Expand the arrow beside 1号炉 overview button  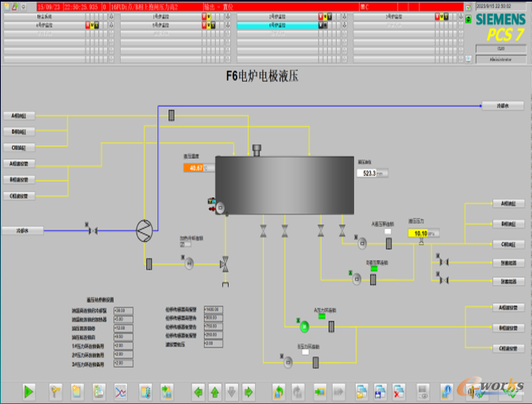(228, 17)
